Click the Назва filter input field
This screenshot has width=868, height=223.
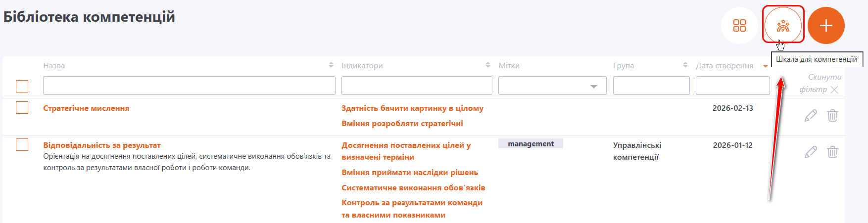(189, 86)
